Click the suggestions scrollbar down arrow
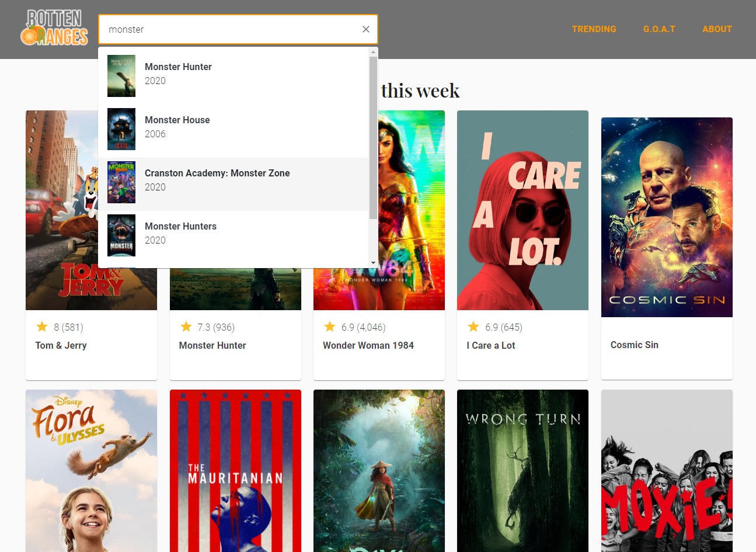This screenshot has width=756, height=552. (x=374, y=263)
